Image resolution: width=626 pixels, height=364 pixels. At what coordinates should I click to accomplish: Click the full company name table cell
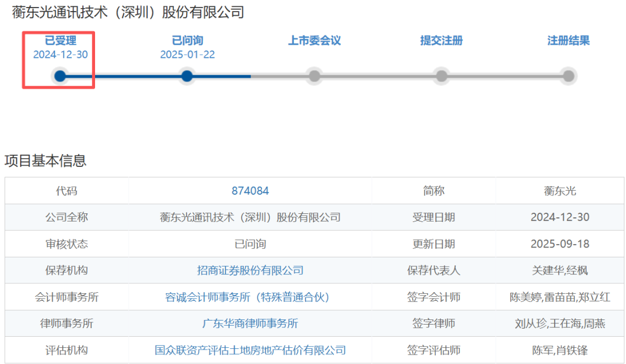[250, 217]
